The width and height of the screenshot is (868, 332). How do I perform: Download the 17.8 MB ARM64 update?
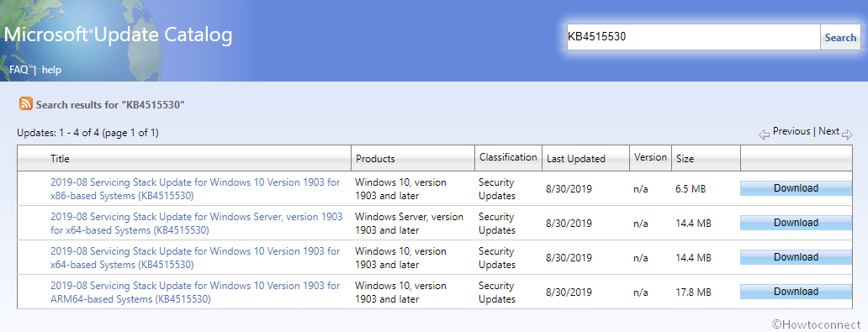point(796,292)
